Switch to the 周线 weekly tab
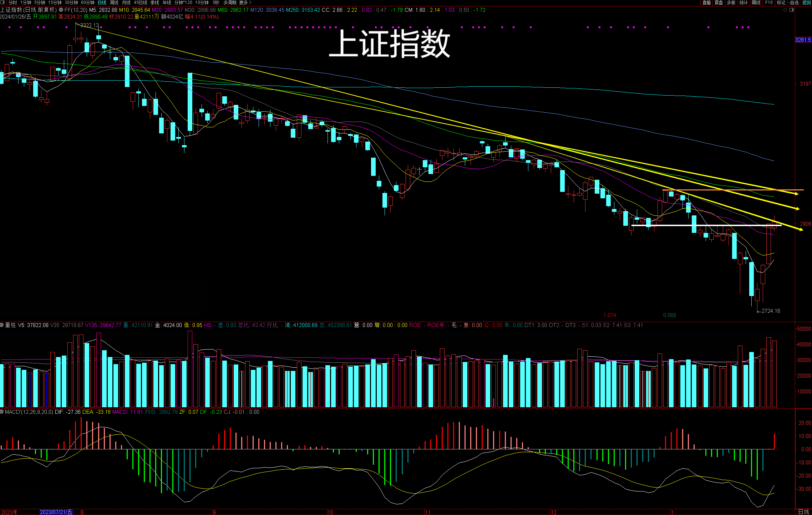Image resolution: width=812 pixels, height=515 pixels. [114, 2]
